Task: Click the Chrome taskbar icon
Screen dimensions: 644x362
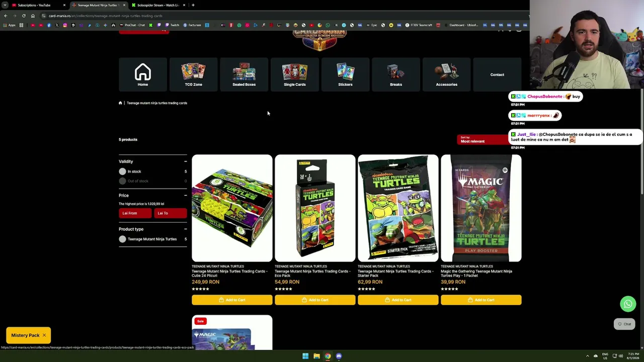Action: click(328, 356)
